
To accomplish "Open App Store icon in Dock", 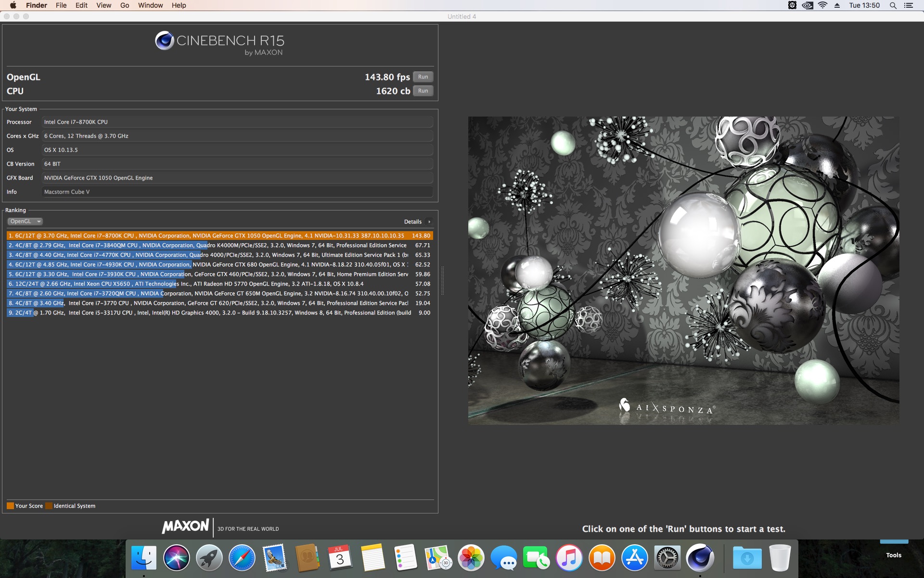I will click(x=634, y=558).
